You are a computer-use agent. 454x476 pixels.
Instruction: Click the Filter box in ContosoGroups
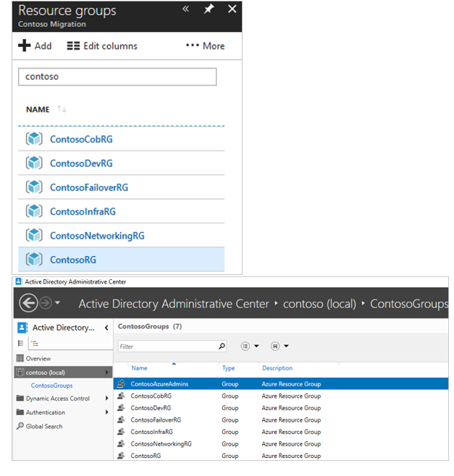pyautogui.click(x=172, y=347)
